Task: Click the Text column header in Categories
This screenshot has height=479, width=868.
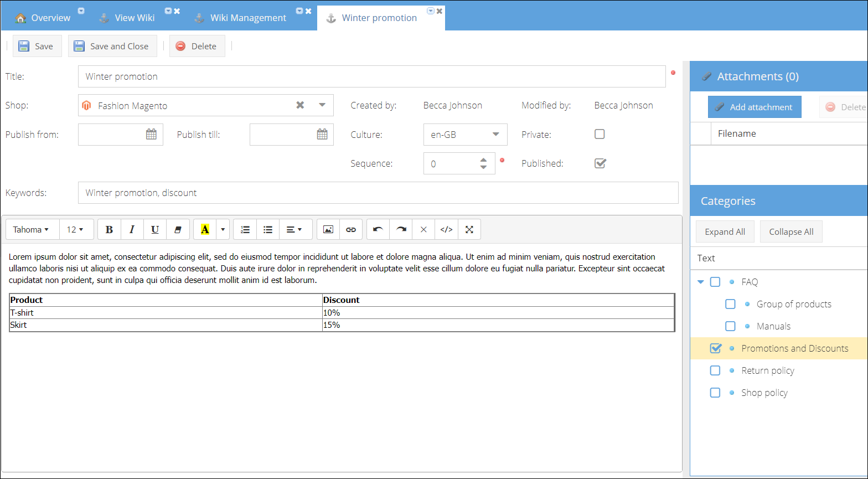Action: (x=779, y=258)
